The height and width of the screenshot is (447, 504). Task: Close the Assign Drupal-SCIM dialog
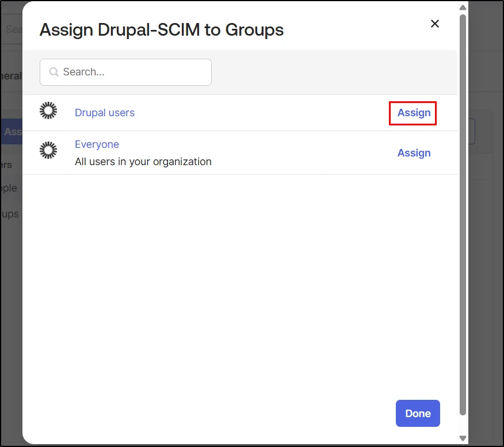(434, 24)
